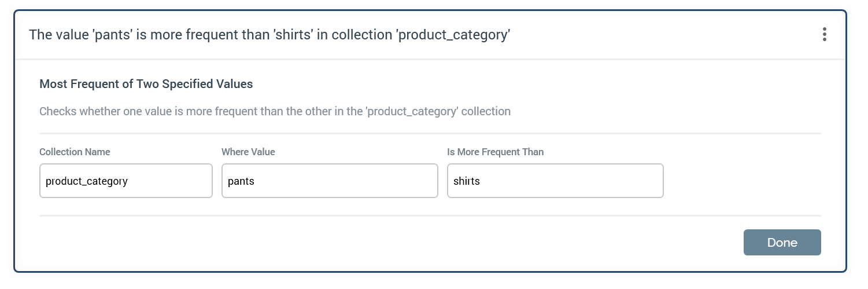Click the word "Checks" starting the description
The image size is (868, 289).
[x=57, y=111]
